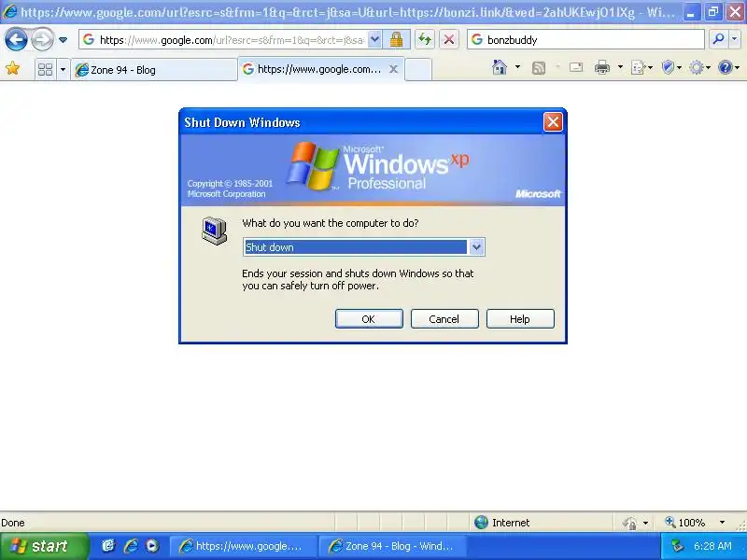Open the tab list dropdown arrow
The image size is (747, 560).
(63, 69)
